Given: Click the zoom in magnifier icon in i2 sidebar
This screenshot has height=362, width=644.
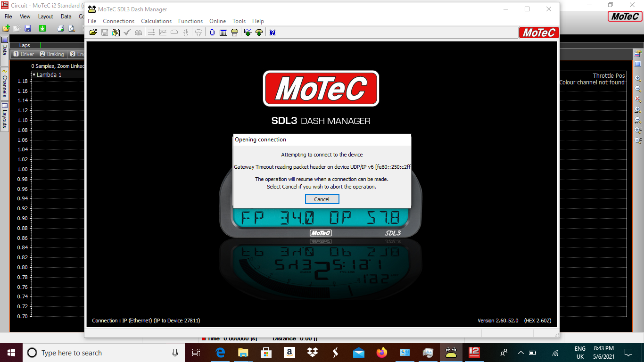Looking at the screenshot, I should [638, 79].
